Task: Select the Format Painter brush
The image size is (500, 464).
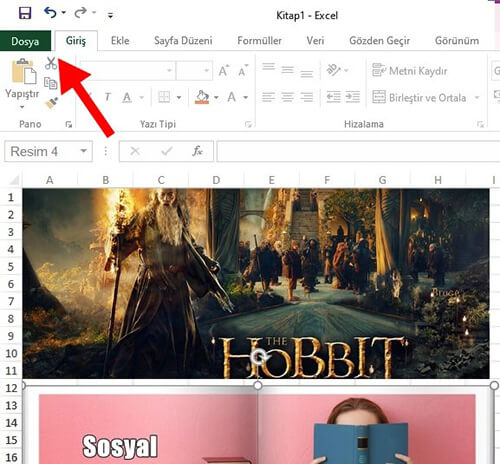Action: [x=52, y=103]
